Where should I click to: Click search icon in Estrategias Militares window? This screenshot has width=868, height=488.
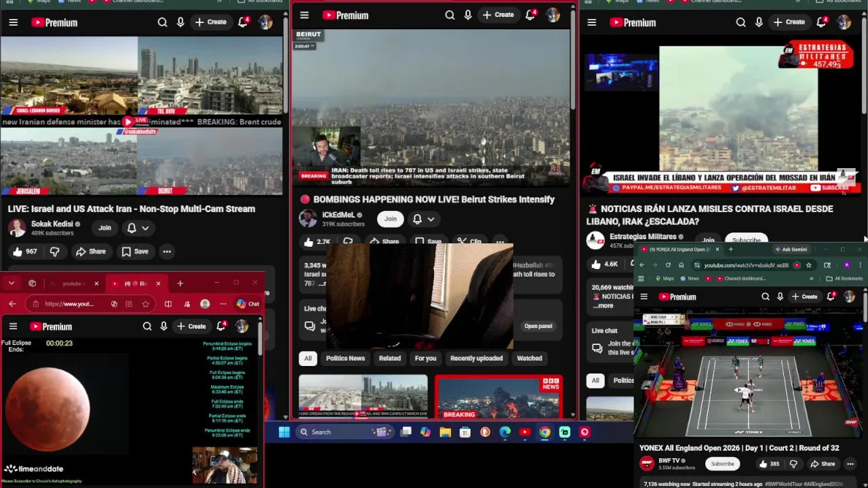click(741, 22)
